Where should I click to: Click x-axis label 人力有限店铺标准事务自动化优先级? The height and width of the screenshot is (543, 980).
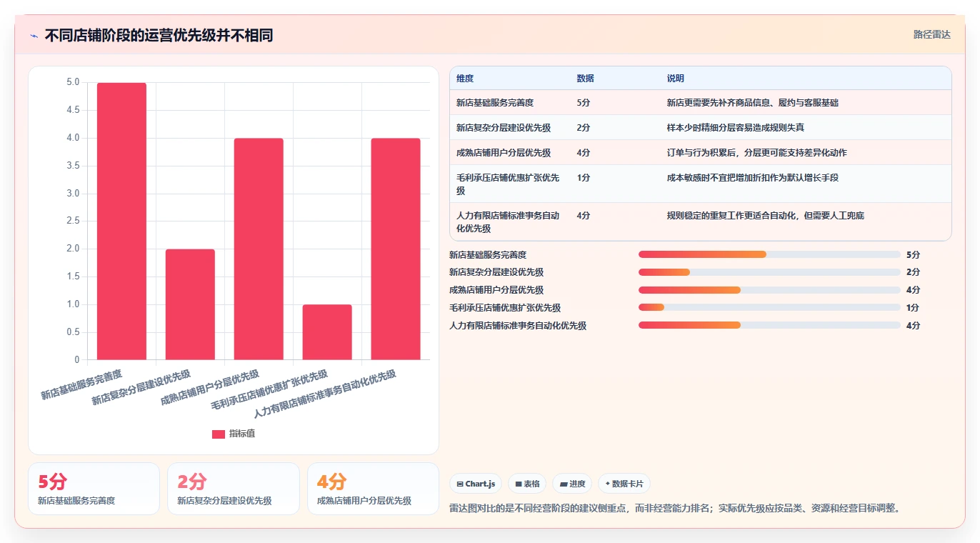point(325,394)
